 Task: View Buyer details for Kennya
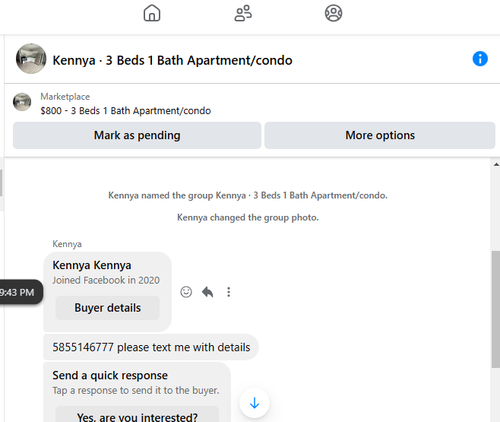(x=107, y=308)
